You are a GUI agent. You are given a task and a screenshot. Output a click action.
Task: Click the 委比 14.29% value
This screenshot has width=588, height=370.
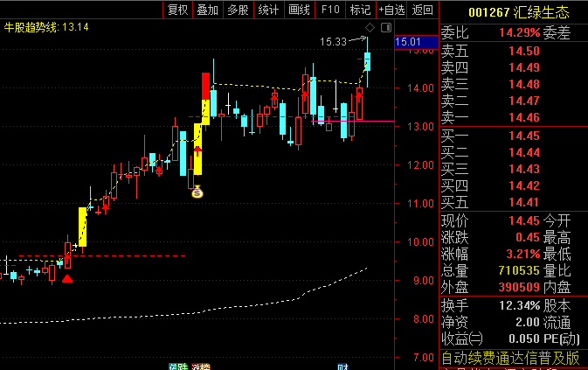point(519,32)
